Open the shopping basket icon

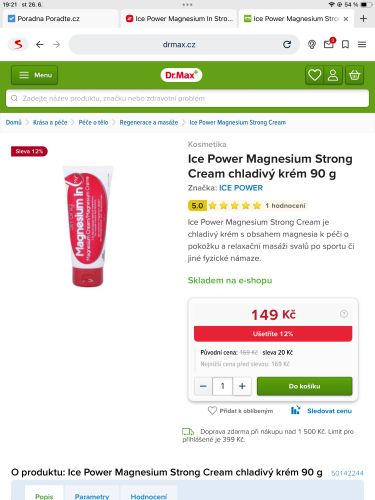tap(354, 75)
